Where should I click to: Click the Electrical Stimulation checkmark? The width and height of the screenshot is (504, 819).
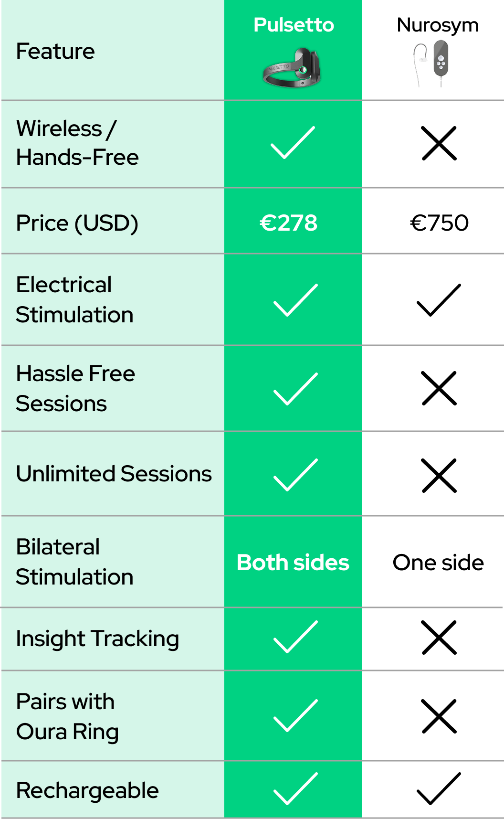[295, 300]
